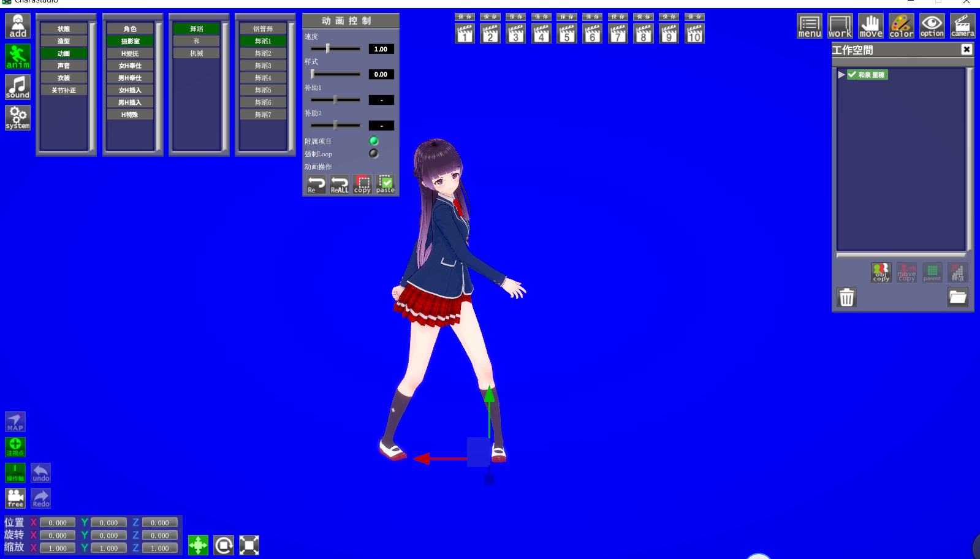Click the speed value field 1.00

pos(381,49)
